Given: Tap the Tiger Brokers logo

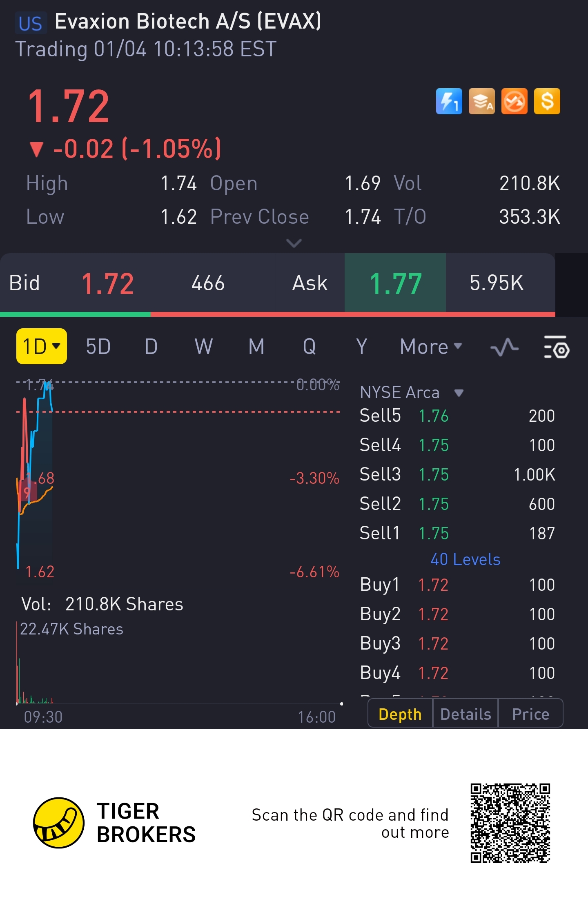Looking at the screenshot, I should click(59, 823).
